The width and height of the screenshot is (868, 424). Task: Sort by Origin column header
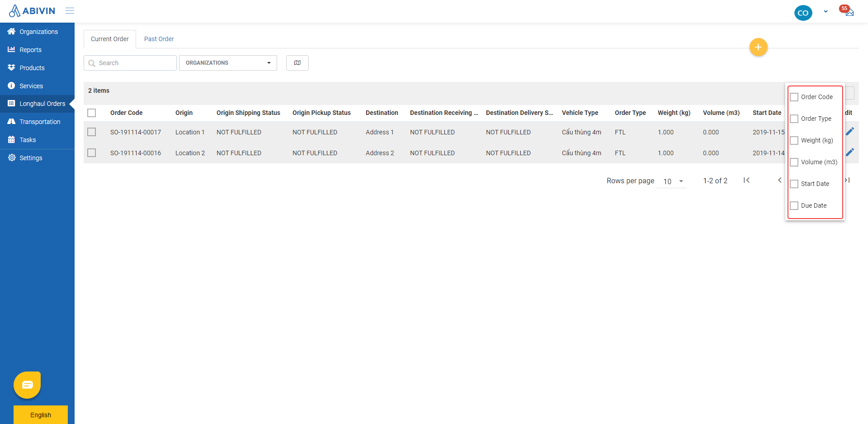(x=184, y=113)
